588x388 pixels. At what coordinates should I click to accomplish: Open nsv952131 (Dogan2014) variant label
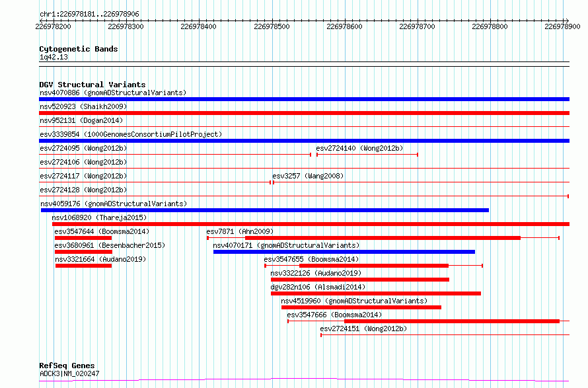[81, 120]
